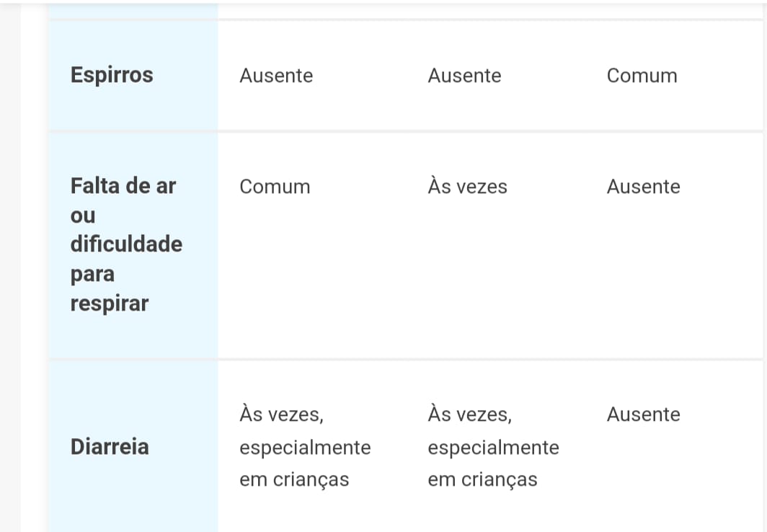Click the word 'respirar' in row header
This screenshot has height=532, width=767.
(x=110, y=303)
